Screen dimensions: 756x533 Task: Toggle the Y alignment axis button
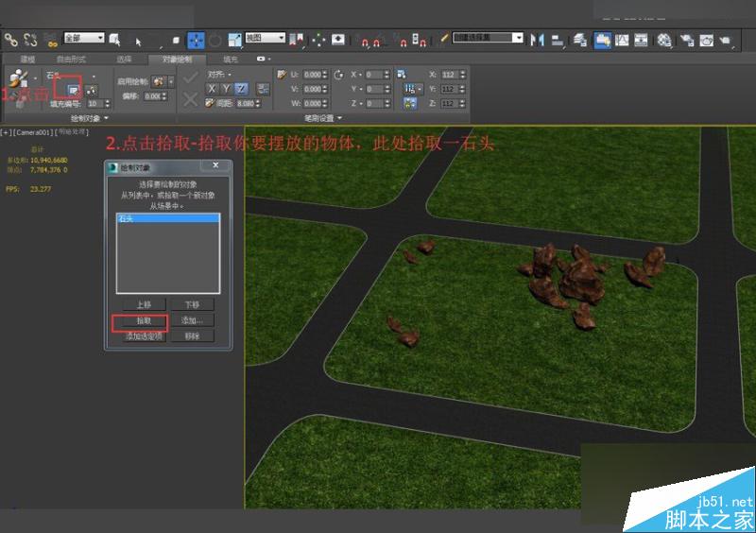(x=227, y=89)
